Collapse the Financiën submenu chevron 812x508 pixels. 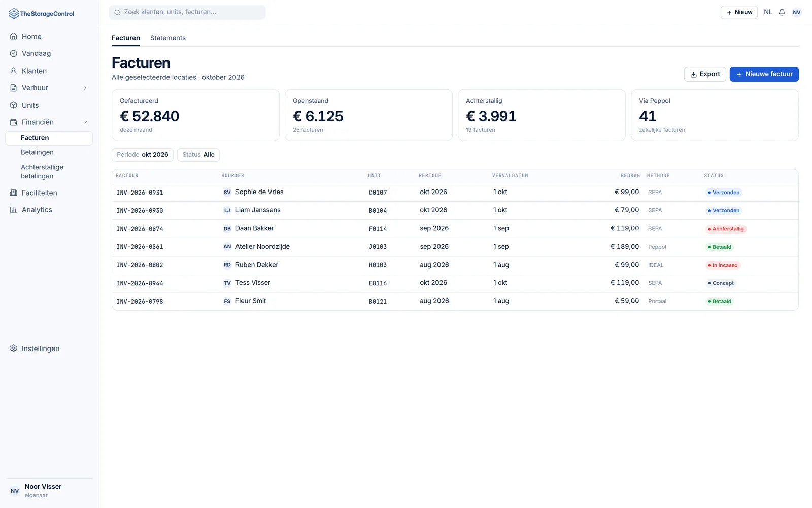pyautogui.click(x=85, y=122)
